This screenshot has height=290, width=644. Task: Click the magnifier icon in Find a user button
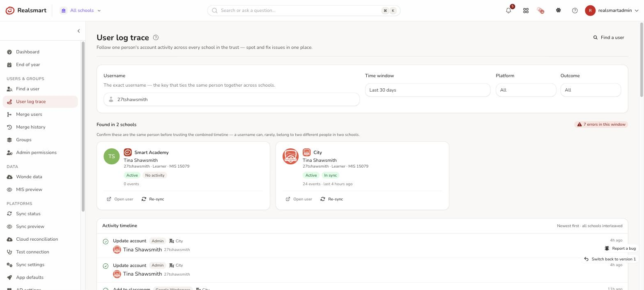coord(596,37)
